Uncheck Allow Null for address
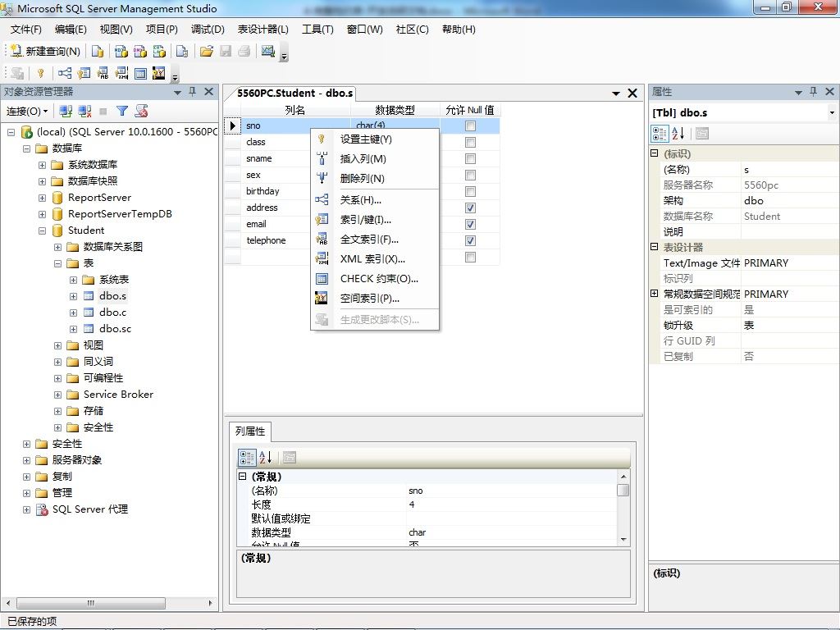 [470, 208]
